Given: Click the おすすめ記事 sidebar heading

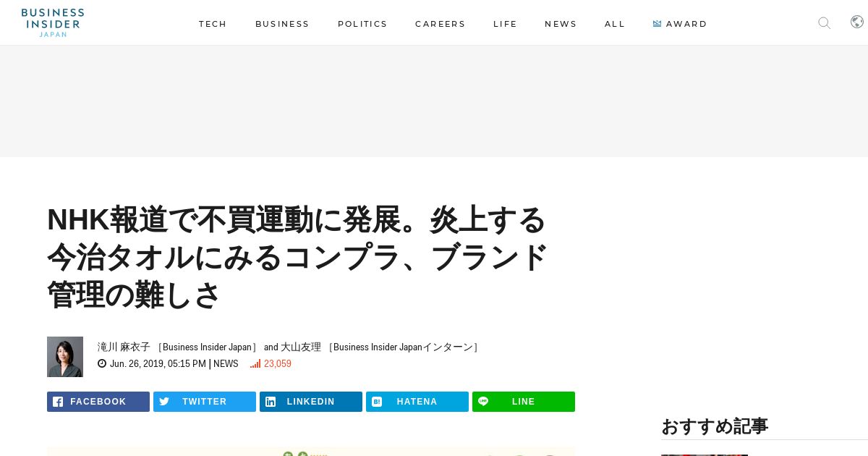Looking at the screenshot, I should click(x=715, y=426).
